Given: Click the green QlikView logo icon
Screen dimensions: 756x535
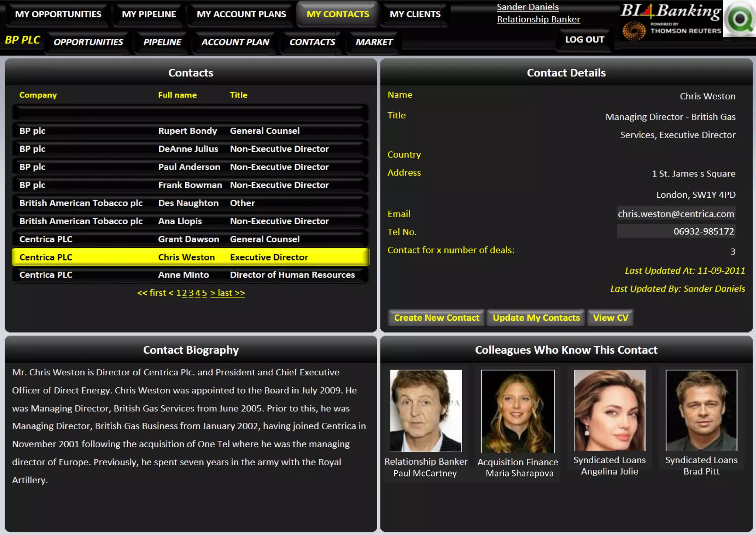Looking at the screenshot, I should click(739, 18).
